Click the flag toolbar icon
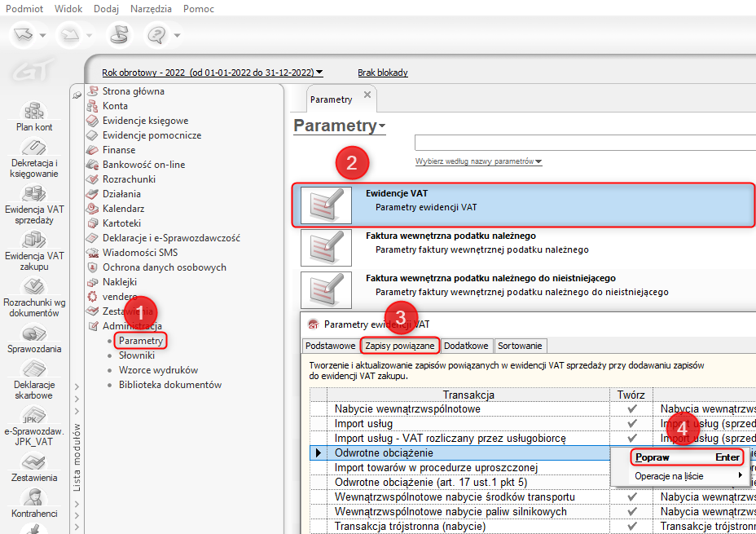The height and width of the screenshot is (534, 756). [x=119, y=35]
